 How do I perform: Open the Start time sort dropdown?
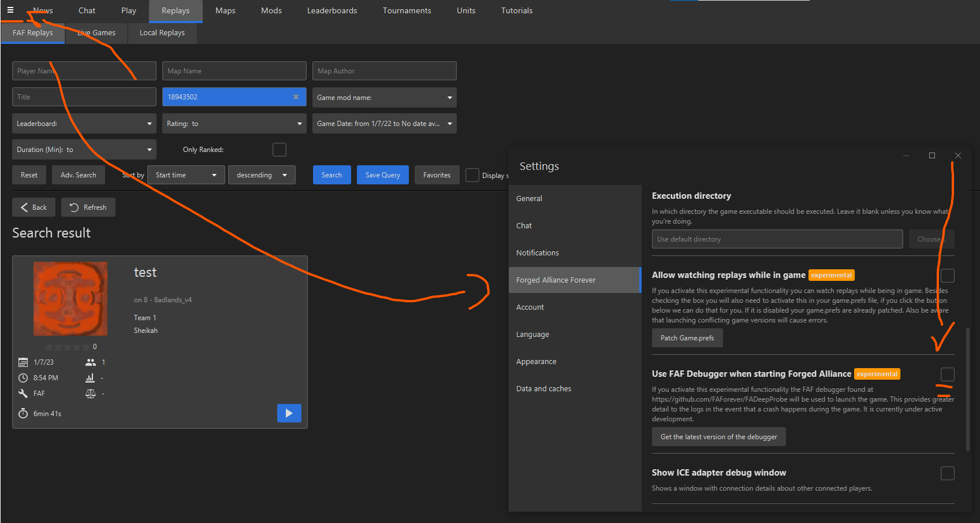(186, 175)
